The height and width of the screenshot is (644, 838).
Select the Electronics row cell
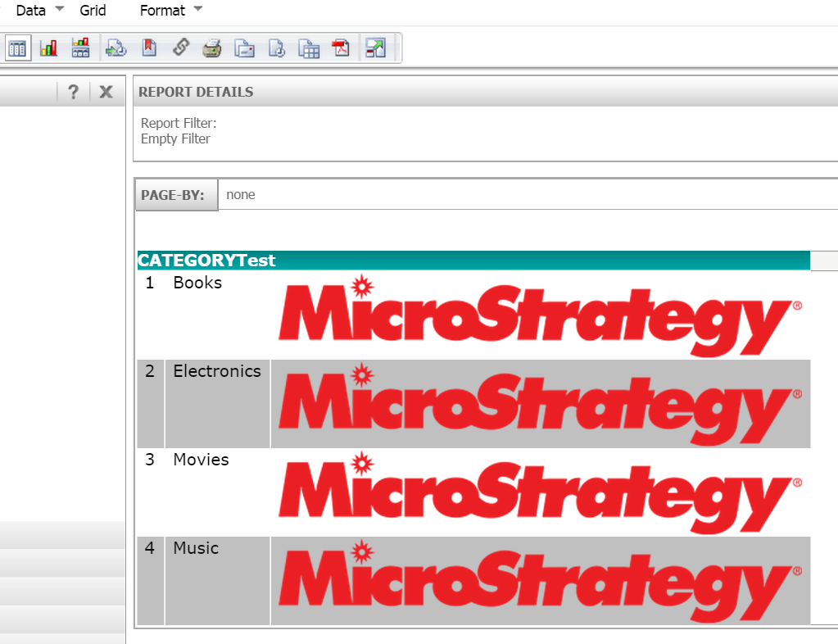click(x=217, y=371)
